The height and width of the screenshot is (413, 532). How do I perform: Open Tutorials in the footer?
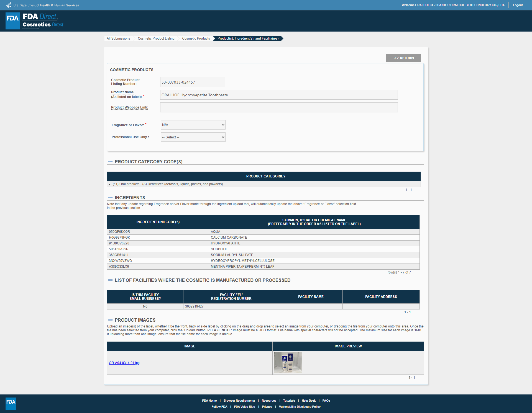pyautogui.click(x=289, y=401)
